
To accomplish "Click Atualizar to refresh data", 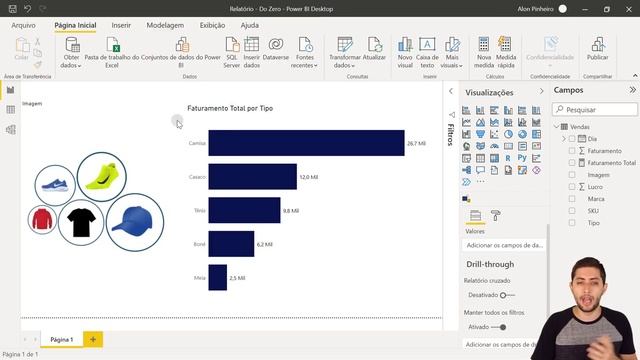I will tap(374, 49).
